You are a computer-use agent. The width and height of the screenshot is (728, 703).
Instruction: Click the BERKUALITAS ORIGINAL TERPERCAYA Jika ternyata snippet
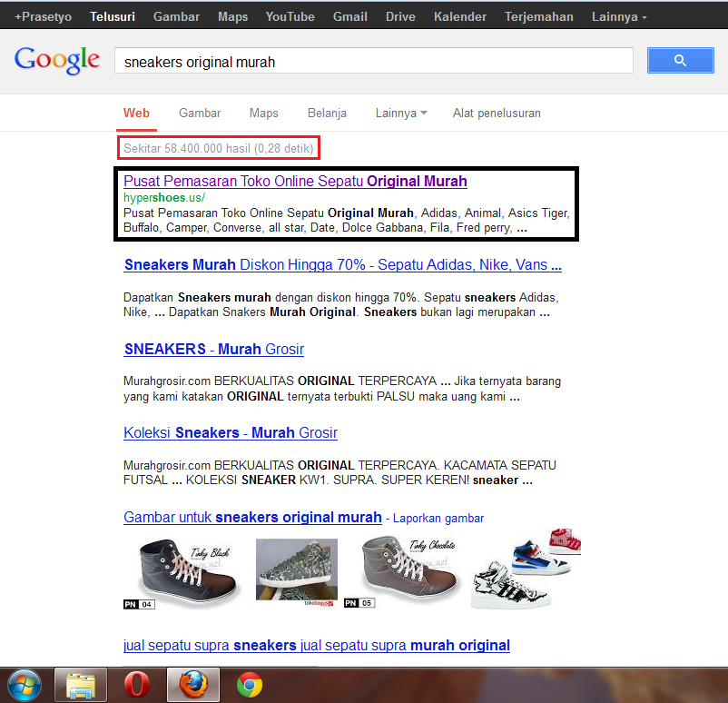[342, 389]
